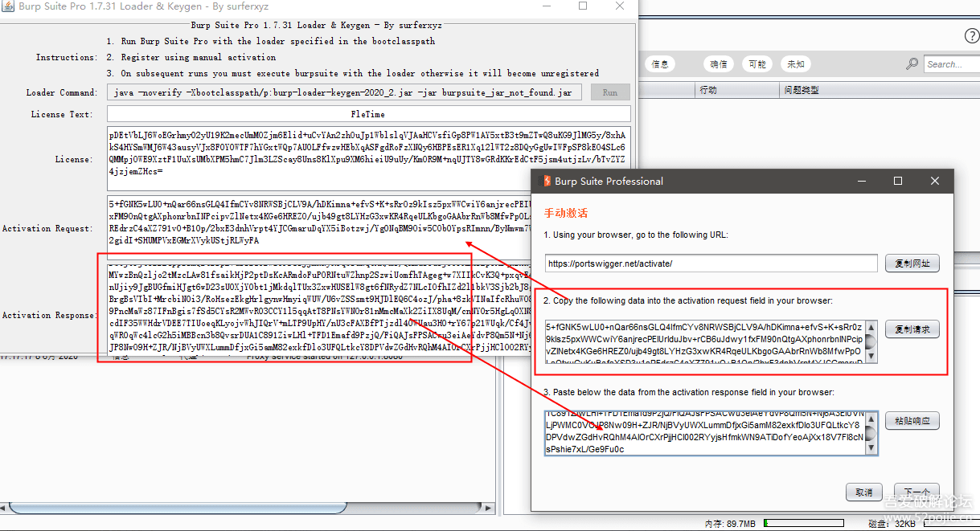980x531 pixels.
Task: Toggle the 未知 confidence filter
Action: click(x=796, y=63)
